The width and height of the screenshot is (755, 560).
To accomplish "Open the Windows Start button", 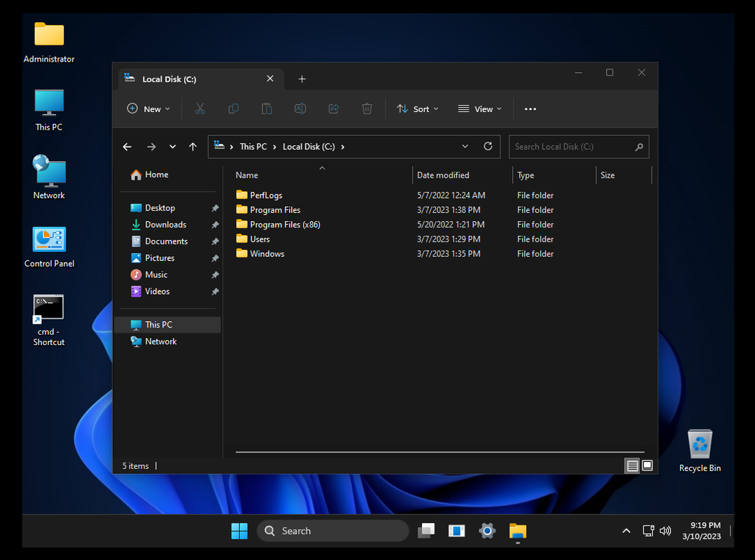I will 239,531.
